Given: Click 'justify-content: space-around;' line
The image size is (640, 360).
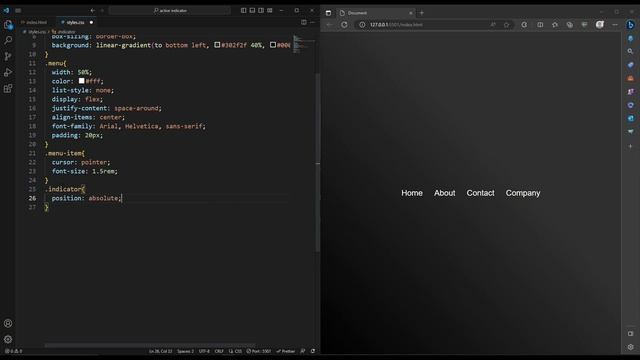Looking at the screenshot, I should pos(107,108).
